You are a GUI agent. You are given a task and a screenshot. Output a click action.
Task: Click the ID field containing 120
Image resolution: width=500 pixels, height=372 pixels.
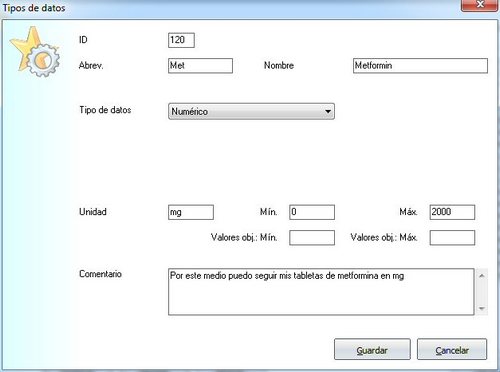pos(181,40)
